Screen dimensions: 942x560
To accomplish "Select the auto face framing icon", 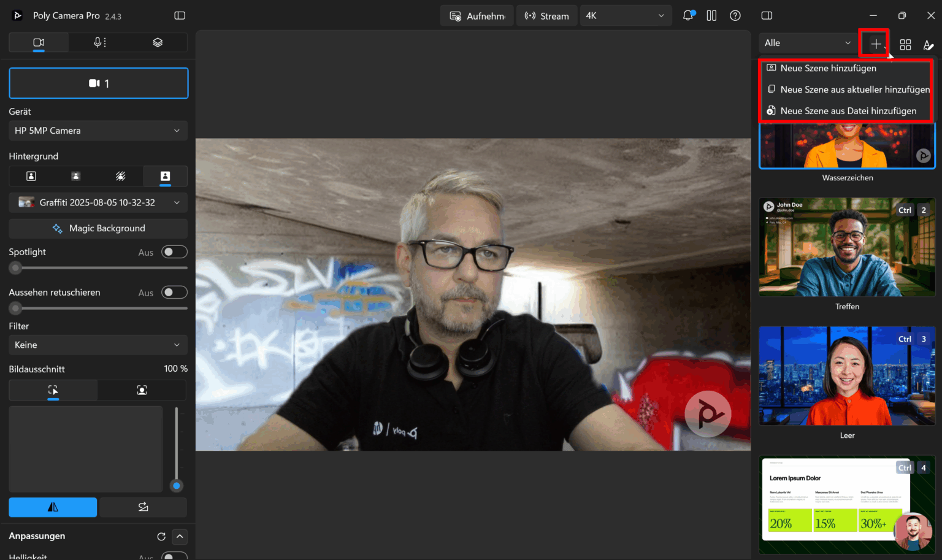I will point(142,390).
